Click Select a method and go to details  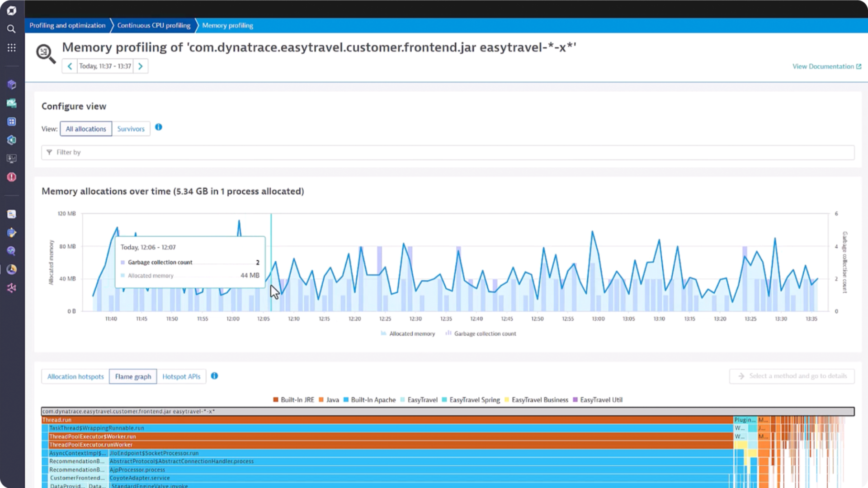pos(792,376)
